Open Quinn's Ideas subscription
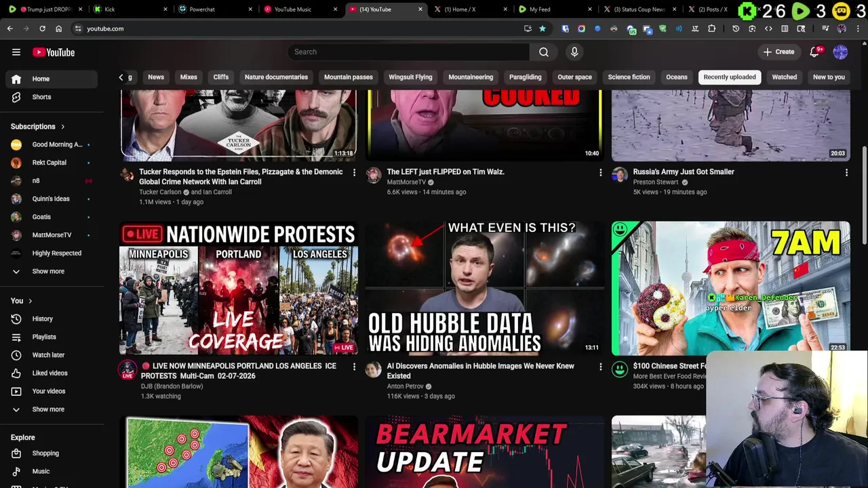868x488 pixels. 52,199
